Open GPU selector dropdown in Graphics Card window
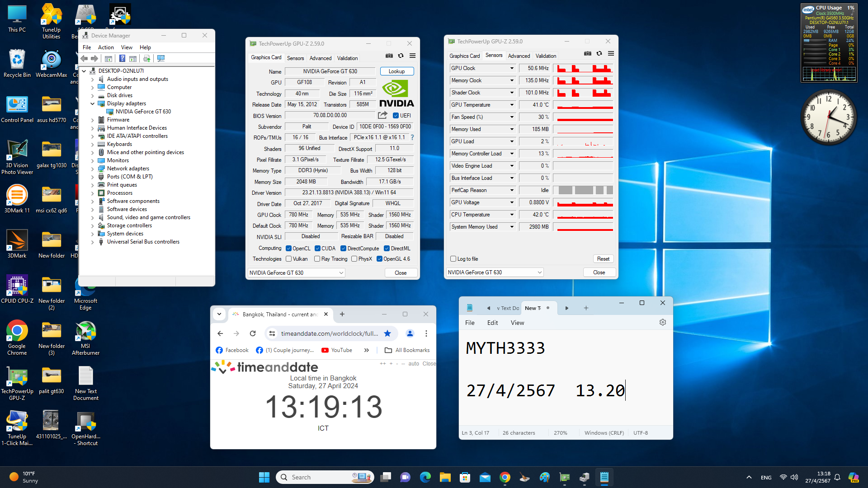The image size is (868, 488). 296,273
